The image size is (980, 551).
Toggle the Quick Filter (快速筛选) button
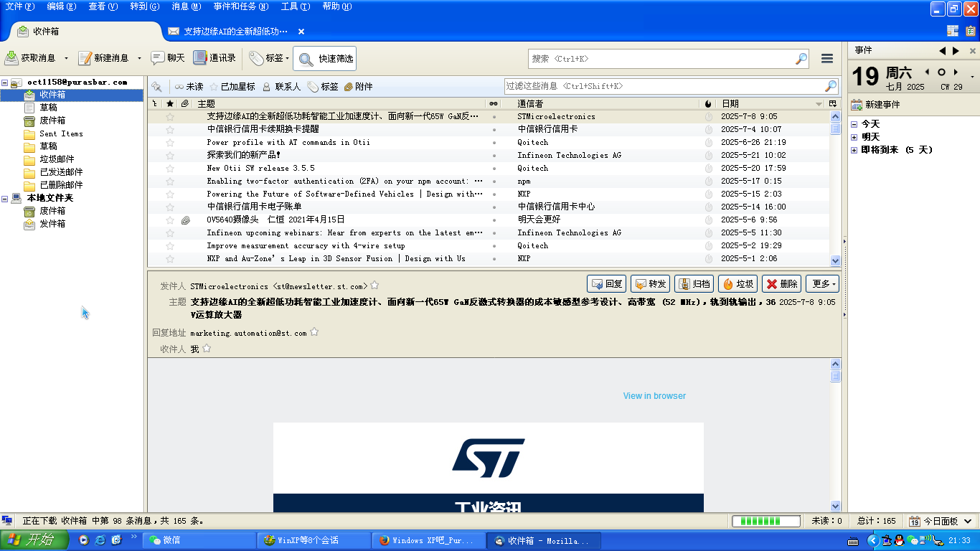point(325,59)
